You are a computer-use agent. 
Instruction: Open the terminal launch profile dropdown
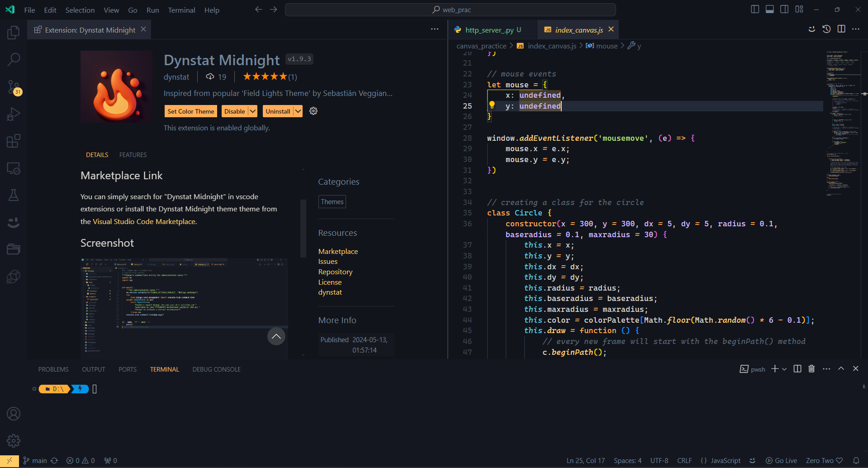coord(784,369)
